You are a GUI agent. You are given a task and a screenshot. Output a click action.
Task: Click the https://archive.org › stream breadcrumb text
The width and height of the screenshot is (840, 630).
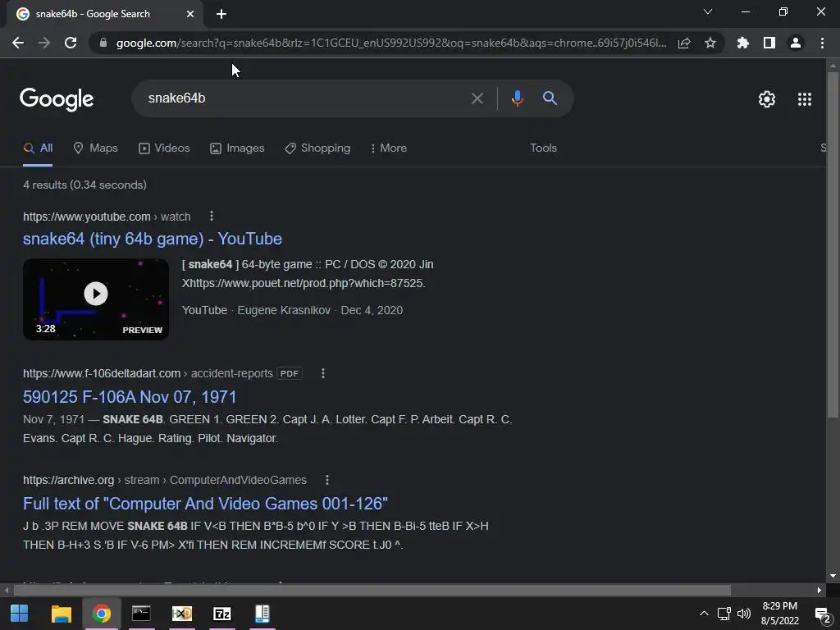coord(164,480)
